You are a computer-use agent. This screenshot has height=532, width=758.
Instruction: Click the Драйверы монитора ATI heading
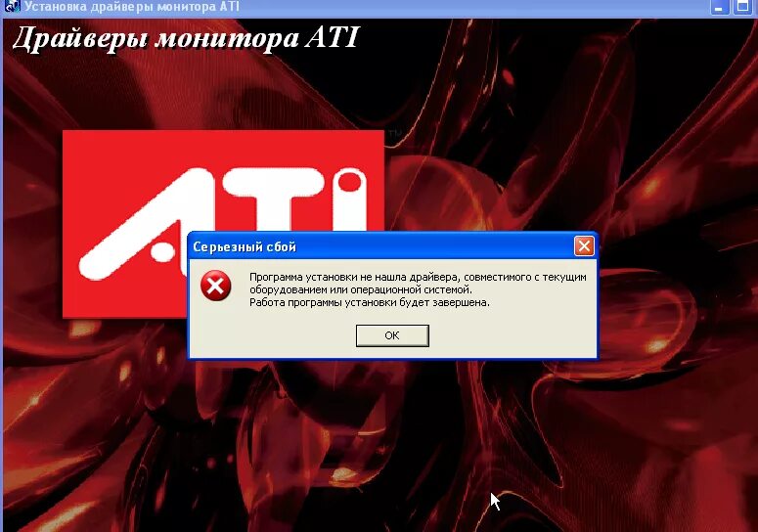click(x=186, y=37)
